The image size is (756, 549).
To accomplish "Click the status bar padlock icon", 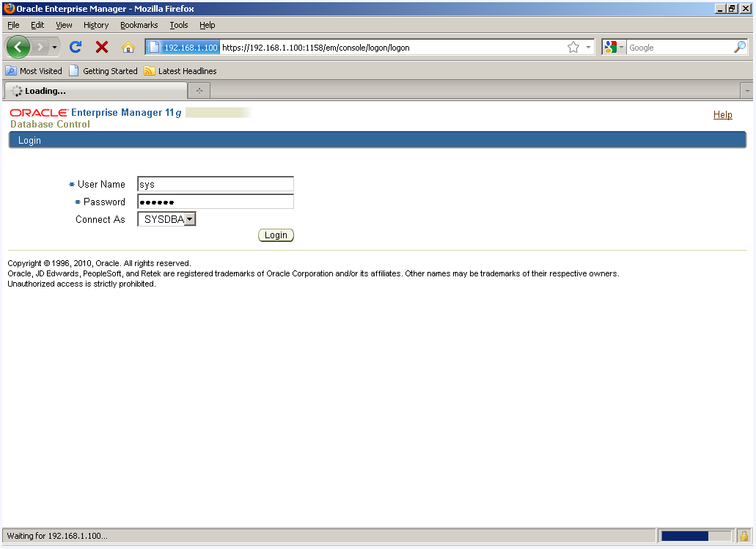I will [x=744, y=536].
